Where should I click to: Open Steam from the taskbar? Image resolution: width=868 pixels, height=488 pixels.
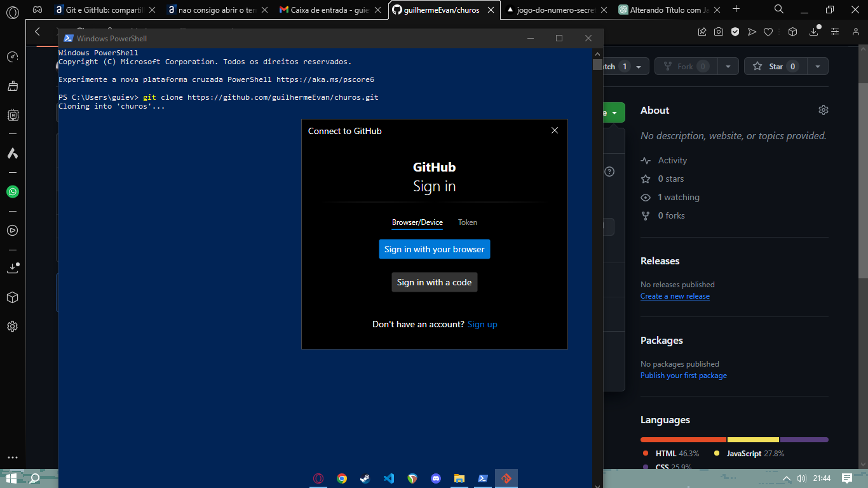tap(365, 478)
